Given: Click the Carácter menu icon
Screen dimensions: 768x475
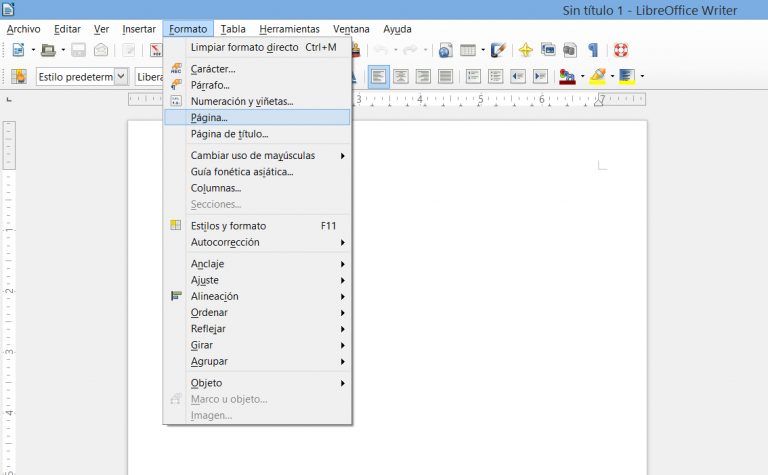Looking at the screenshot, I should click(x=176, y=69).
